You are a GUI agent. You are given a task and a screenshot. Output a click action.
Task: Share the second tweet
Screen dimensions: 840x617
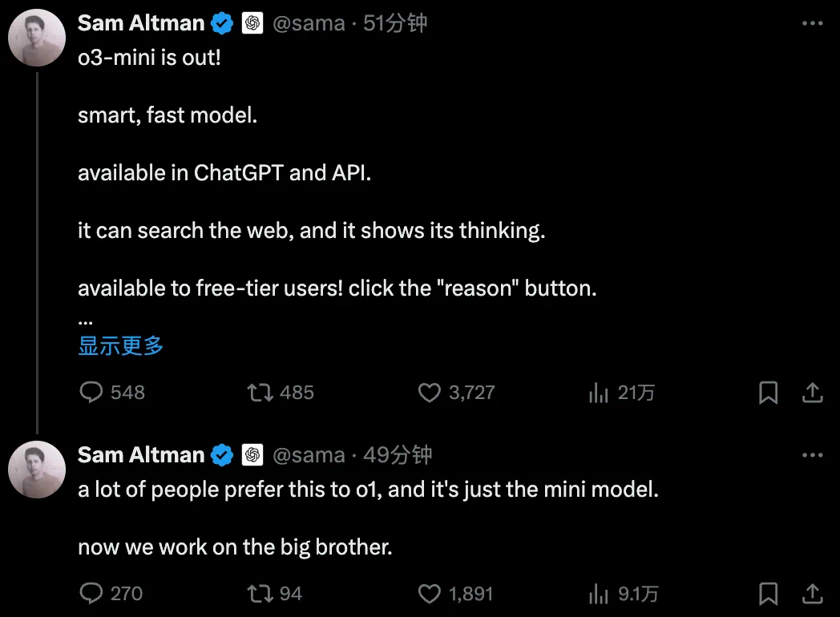tap(812, 593)
